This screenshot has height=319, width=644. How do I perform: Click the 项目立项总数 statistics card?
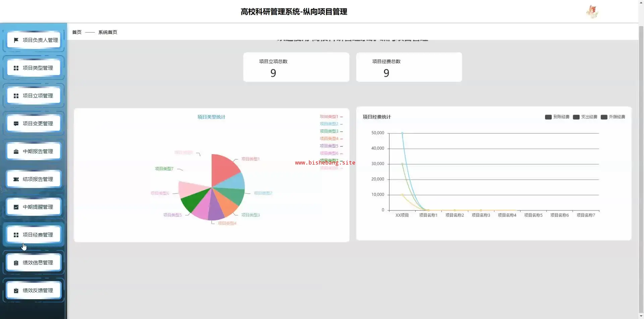[296, 67]
